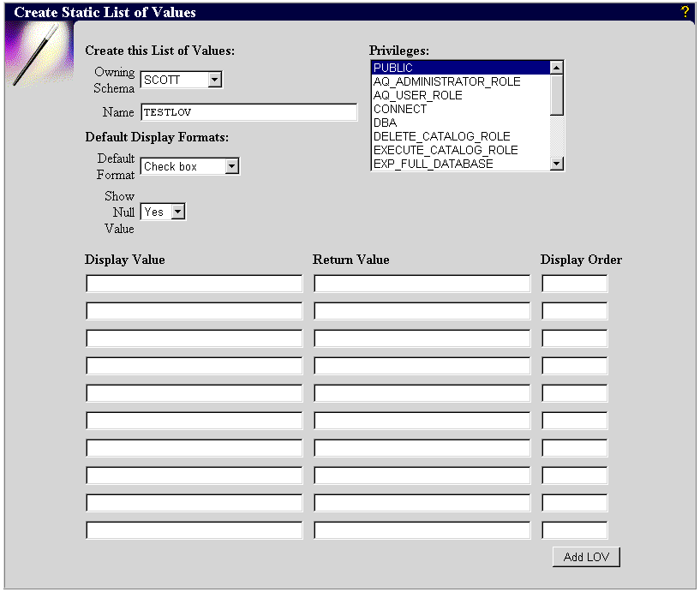700x592 pixels.
Task: Click the yellow help question mark icon
Action: (x=685, y=12)
